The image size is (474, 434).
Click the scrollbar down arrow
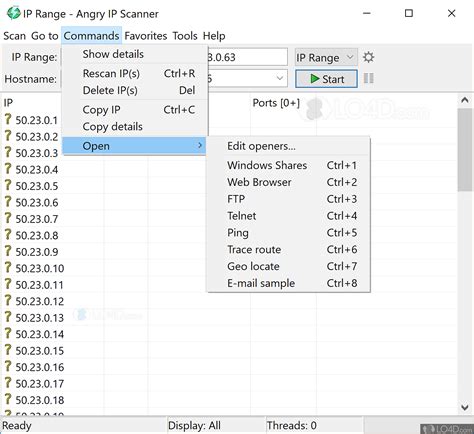click(465, 407)
